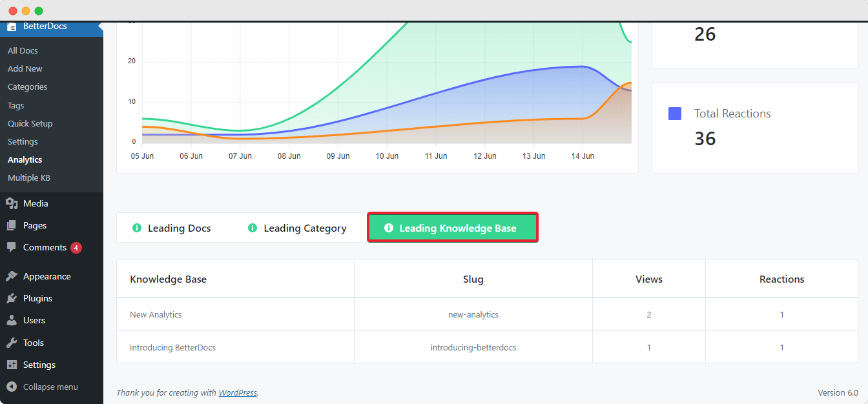Select the BetterDocs sidebar icon
868x404 pixels.
pos(11,26)
